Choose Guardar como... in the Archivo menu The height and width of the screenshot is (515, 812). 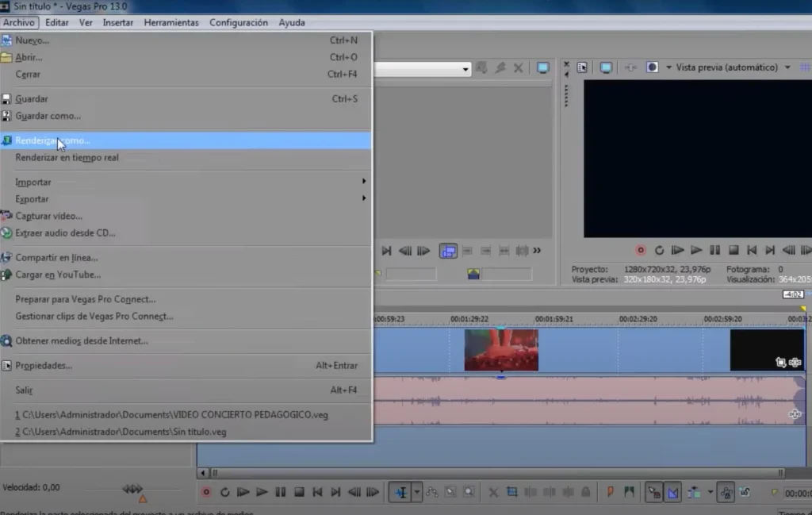[186, 116]
